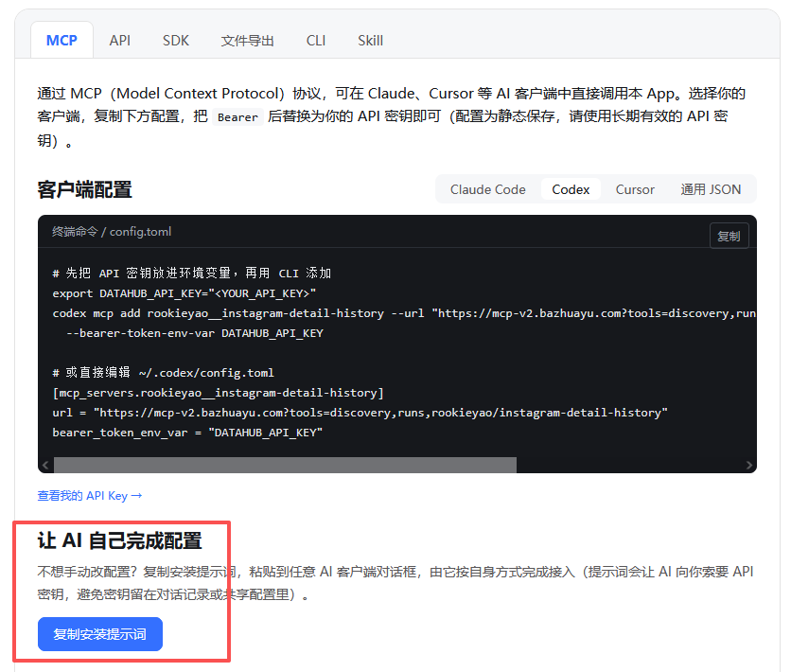Click the comment line 先把 API 密钥放进环境变量

click(x=192, y=274)
